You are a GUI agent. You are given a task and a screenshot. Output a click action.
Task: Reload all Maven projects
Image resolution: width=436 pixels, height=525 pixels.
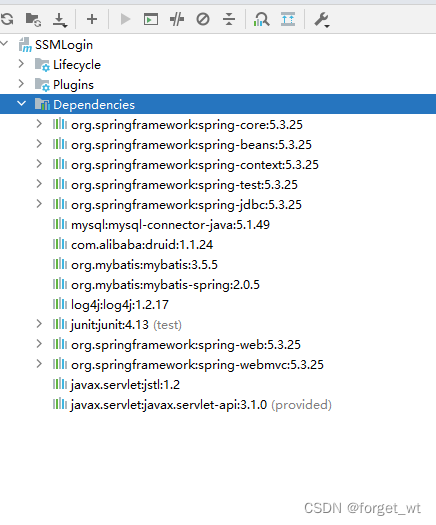(x=7, y=19)
